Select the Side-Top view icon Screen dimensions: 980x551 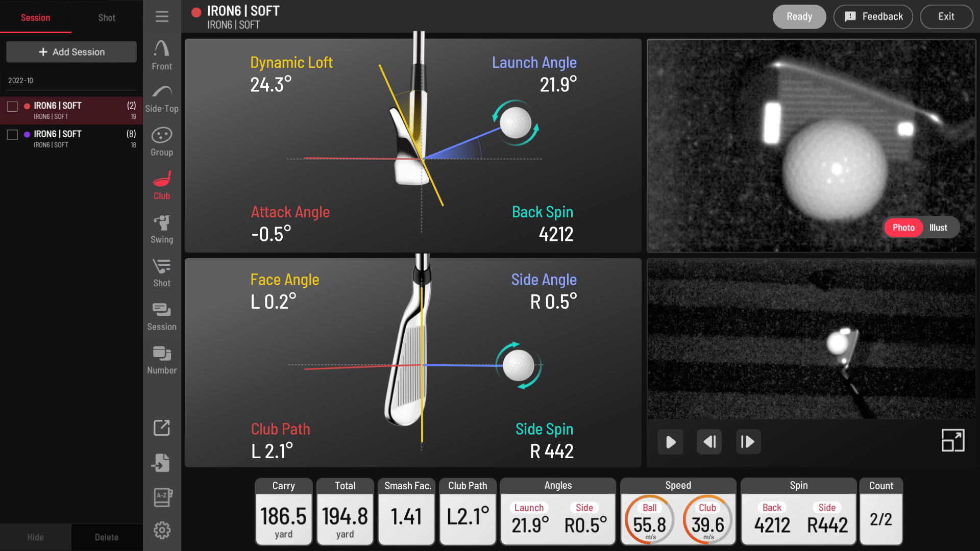[x=162, y=99]
